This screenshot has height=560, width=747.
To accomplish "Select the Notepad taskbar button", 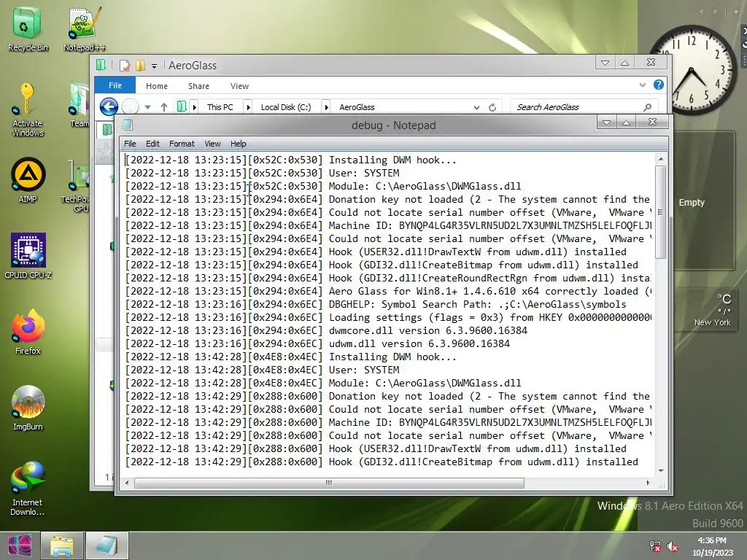I will click(x=107, y=546).
